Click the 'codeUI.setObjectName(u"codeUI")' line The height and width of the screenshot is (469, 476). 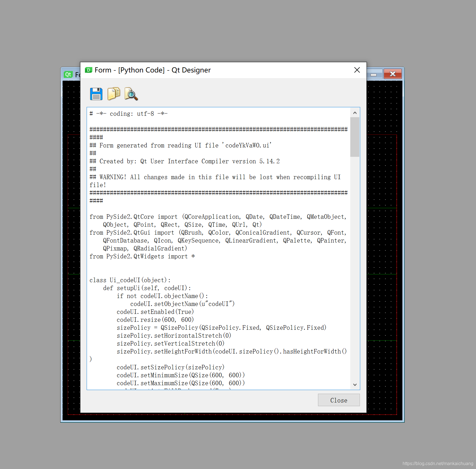click(182, 304)
